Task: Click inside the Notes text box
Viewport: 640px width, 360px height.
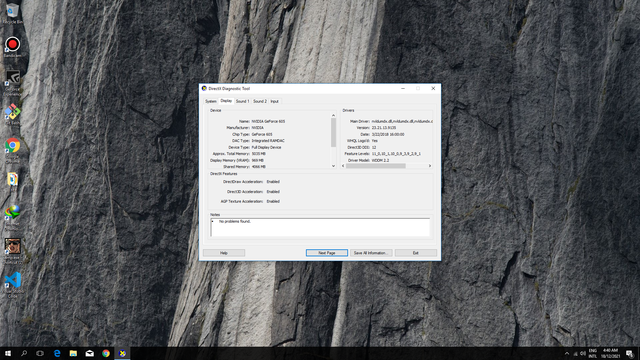Action: [320, 227]
